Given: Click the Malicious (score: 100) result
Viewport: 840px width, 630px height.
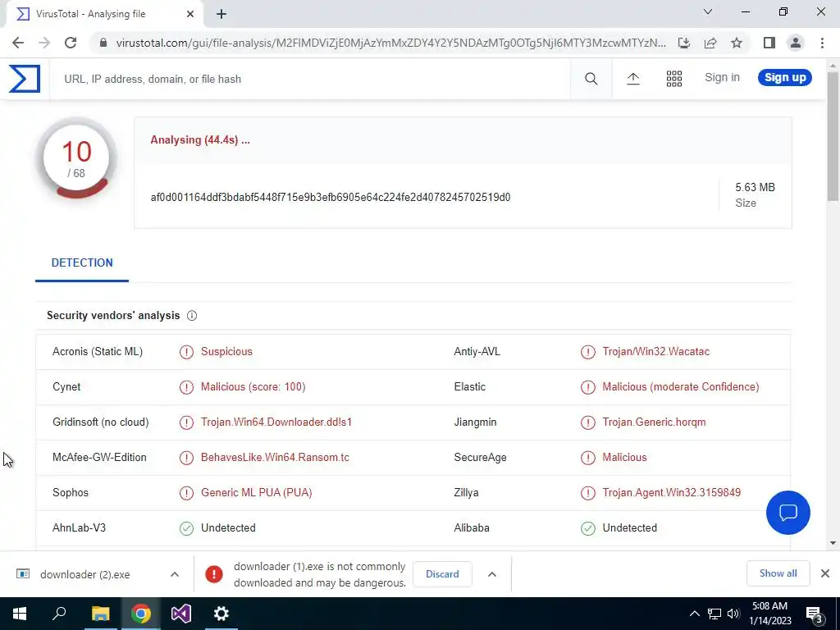Looking at the screenshot, I should point(253,387).
